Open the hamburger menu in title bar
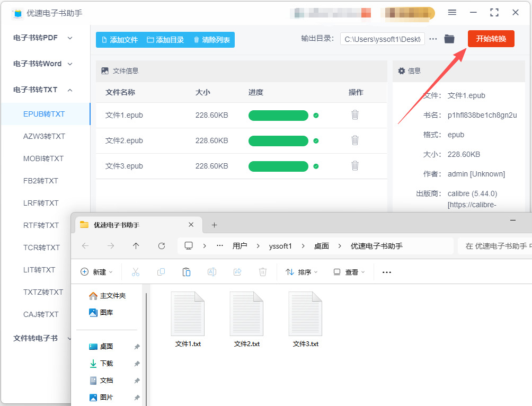 tap(452, 13)
